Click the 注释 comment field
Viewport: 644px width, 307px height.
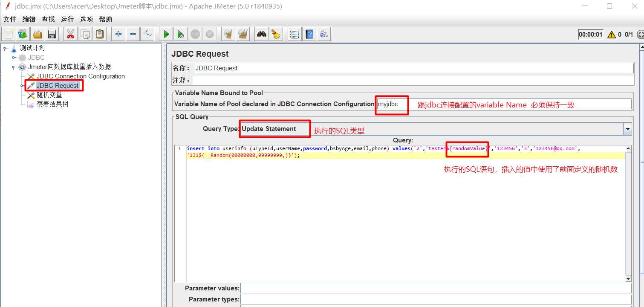[413, 80]
